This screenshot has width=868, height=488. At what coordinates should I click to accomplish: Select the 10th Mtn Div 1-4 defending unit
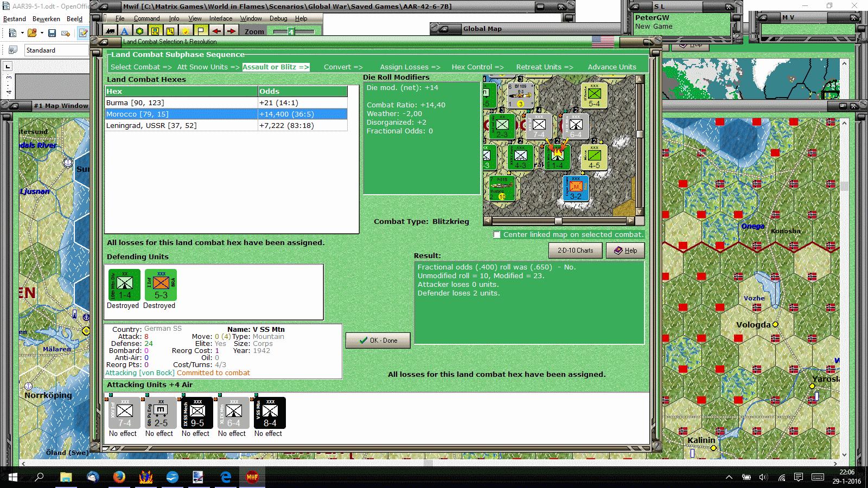pyautogui.click(x=124, y=285)
